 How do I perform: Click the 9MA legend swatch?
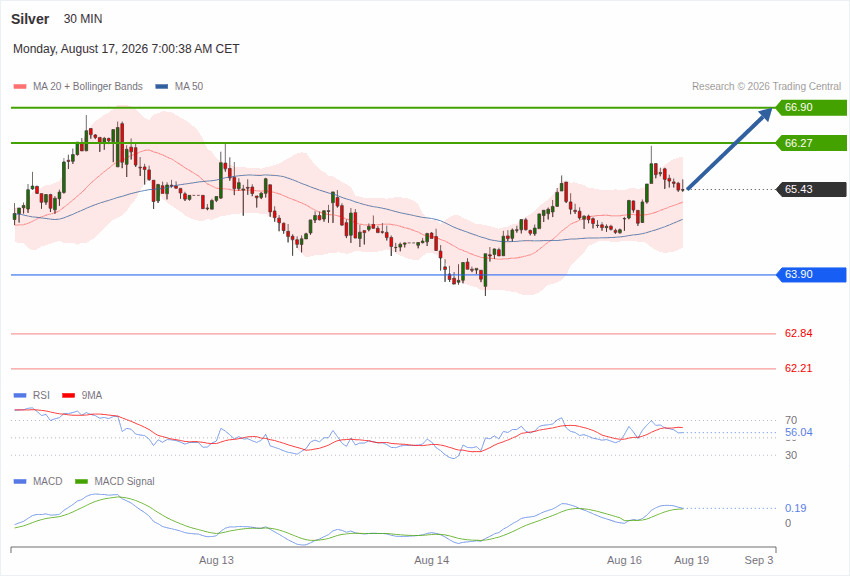point(69,396)
